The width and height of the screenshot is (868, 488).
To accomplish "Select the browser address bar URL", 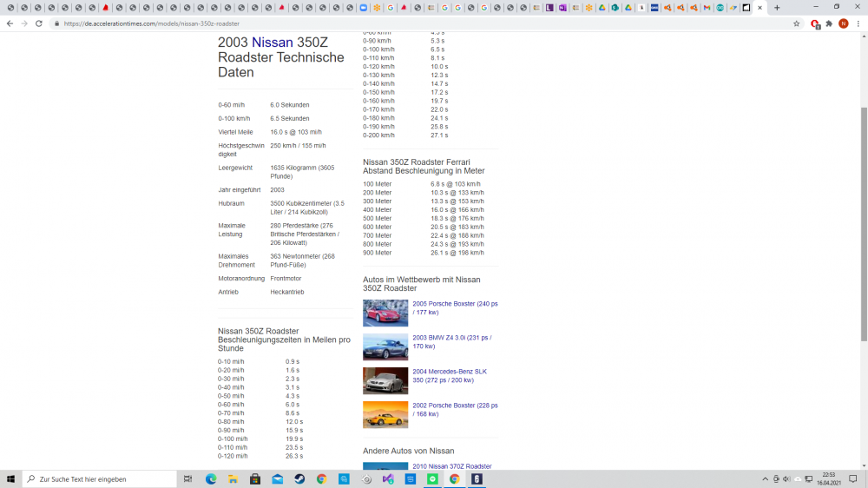I will [x=151, y=23].
